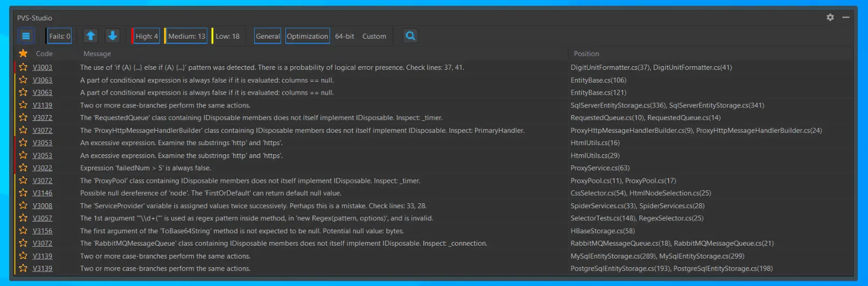Toggle the Optimization diagnostics group

pos(307,36)
